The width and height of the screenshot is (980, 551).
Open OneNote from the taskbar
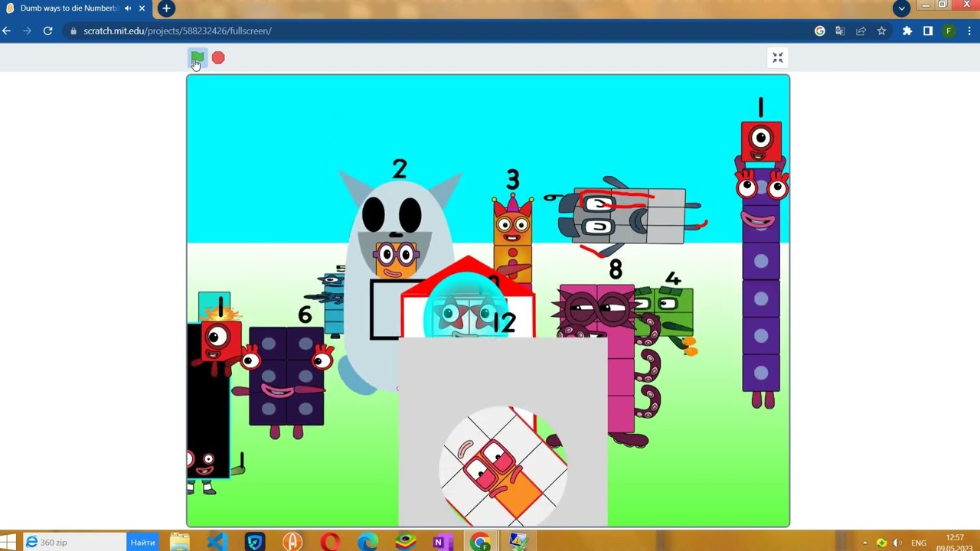[443, 542]
